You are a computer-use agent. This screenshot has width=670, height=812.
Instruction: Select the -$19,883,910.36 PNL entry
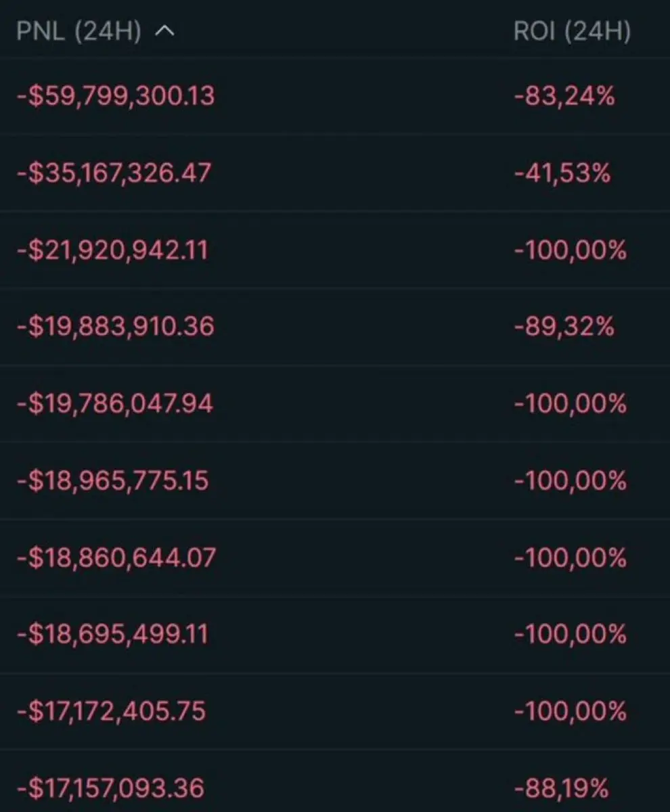[x=115, y=327]
